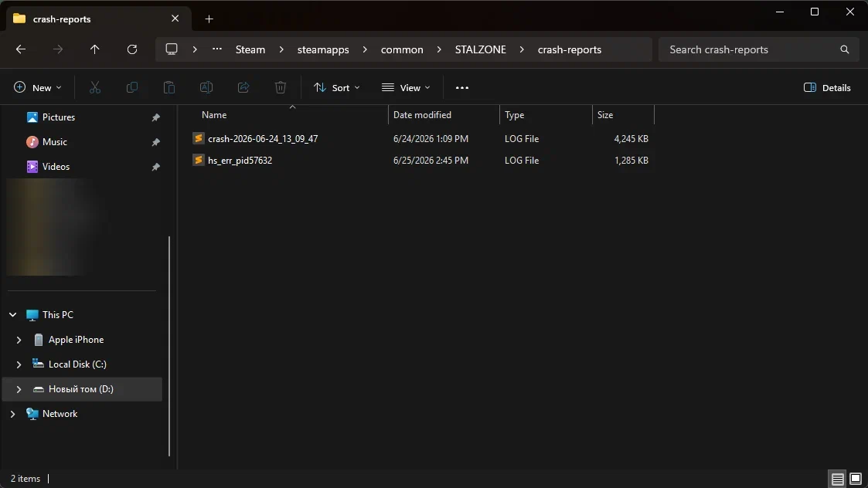Image resolution: width=868 pixels, height=488 pixels.
Task: Select the hs_err_pid57632 log file
Action: [240, 161]
